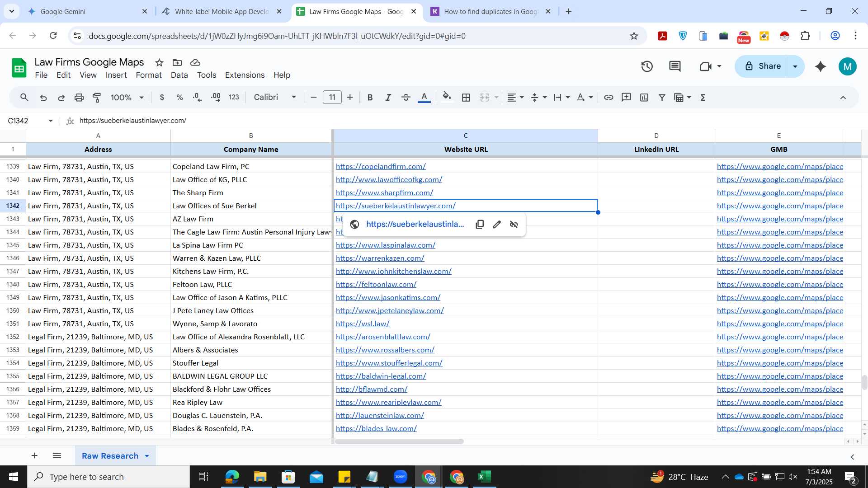Open text rotation dropdown
The height and width of the screenshot is (488, 868).
(x=585, y=97)
